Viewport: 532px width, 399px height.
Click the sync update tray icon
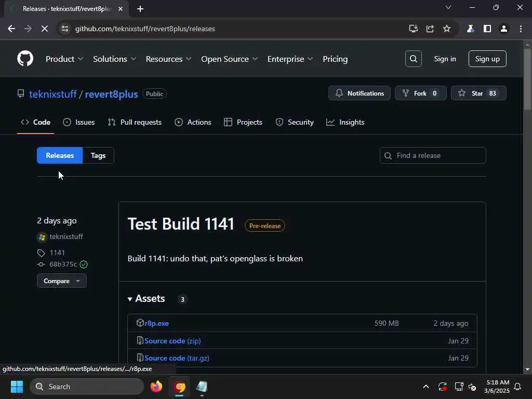point(443,387)
